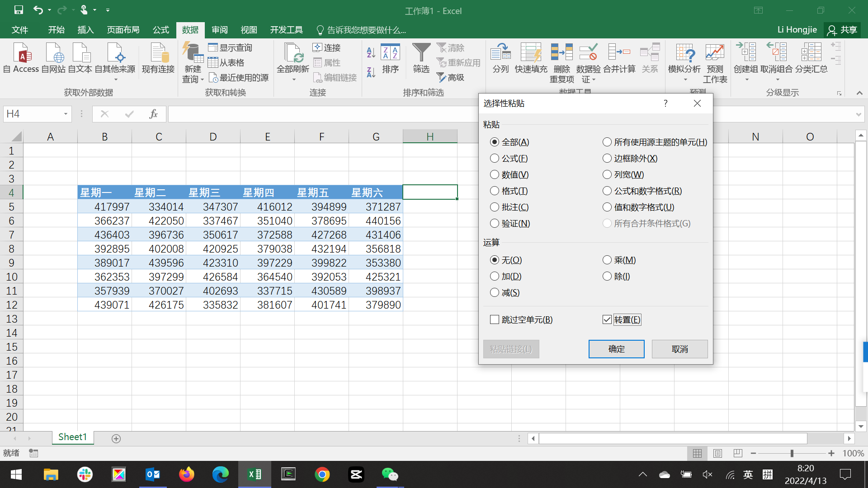The width and height of the screenshot is (868, 488).
Task: Uncheck the 转置(E) checkbox
Action: (x=607, y=320)
